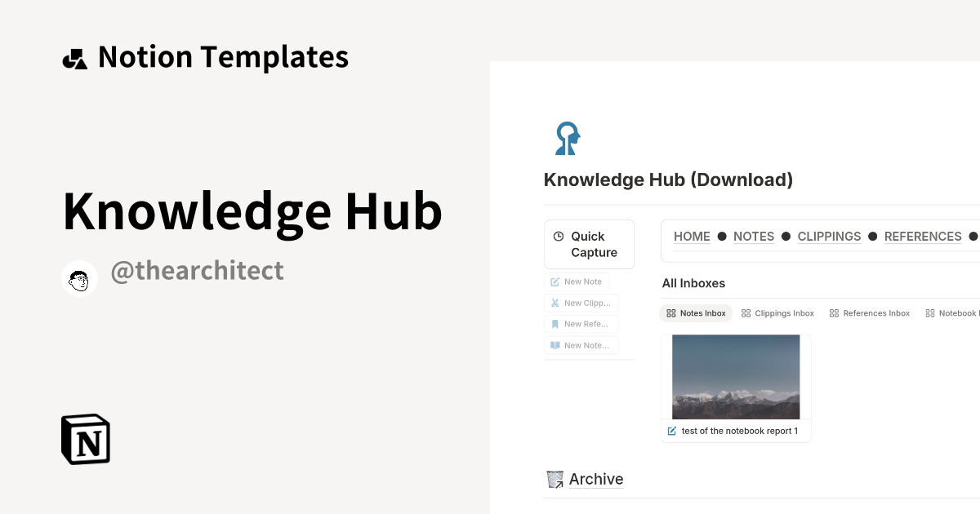The height and width of the screenshot is (514, 980).
Task: Open the NOTES link
Action: tap(753, 237)
